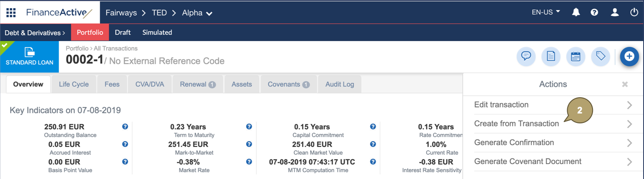The height and width of the screenshot is (179, 644).
Task: Open the user profile icon
Action: [614, 12]
